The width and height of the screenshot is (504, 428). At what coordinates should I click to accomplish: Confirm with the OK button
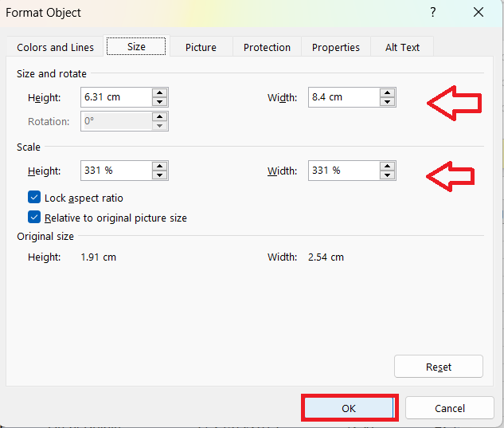pyautogui.click(x=350, y=408)
